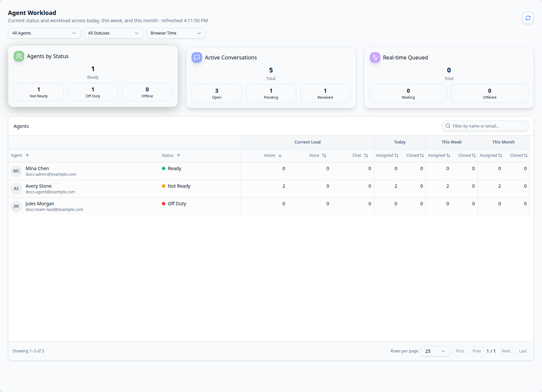This screenshot has height=392, width=542.
Task: Click Mina Chen's MC avatar
Action: click(16, 171)
